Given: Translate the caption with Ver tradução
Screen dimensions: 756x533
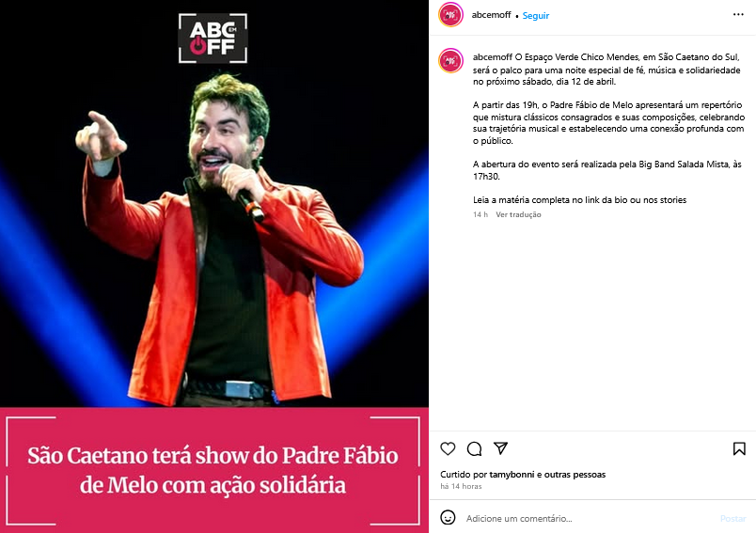Looking at the screenshot, I should 518,214.
